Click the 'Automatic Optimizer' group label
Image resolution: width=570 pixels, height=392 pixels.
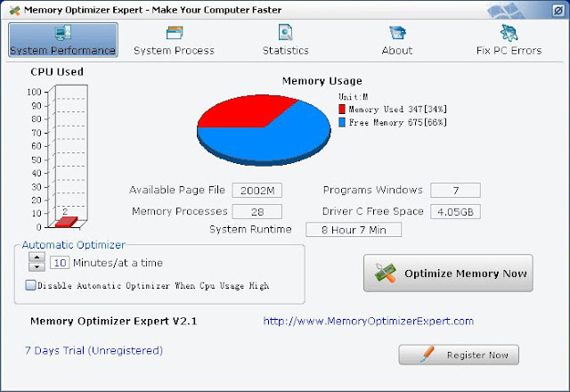click(x=73, y=245)
